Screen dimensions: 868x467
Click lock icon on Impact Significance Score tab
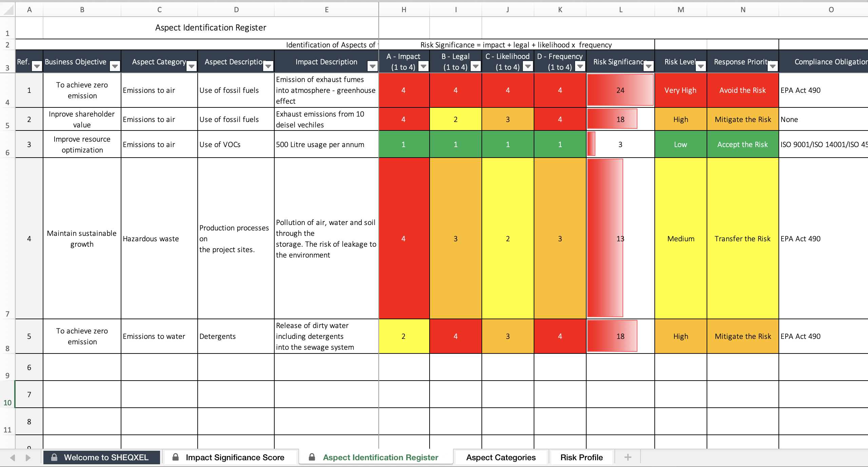click(175, 457)
